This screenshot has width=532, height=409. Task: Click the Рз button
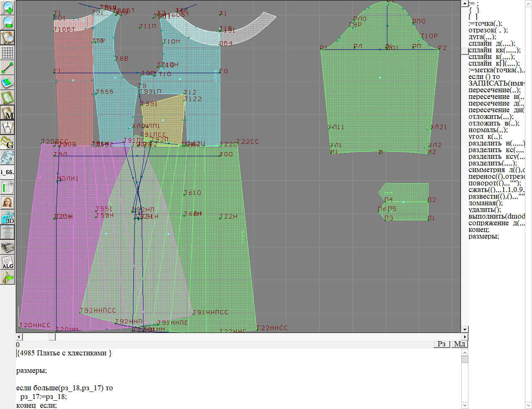click(x=441, y=344)
